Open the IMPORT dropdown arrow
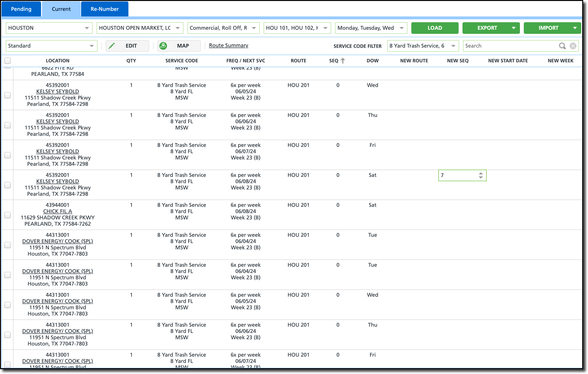This screenshot has width=588, height=374. click(575, 28)
